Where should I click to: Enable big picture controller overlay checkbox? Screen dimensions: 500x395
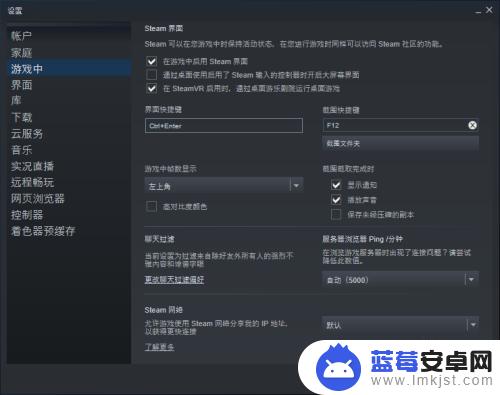[x=152, y=75]
